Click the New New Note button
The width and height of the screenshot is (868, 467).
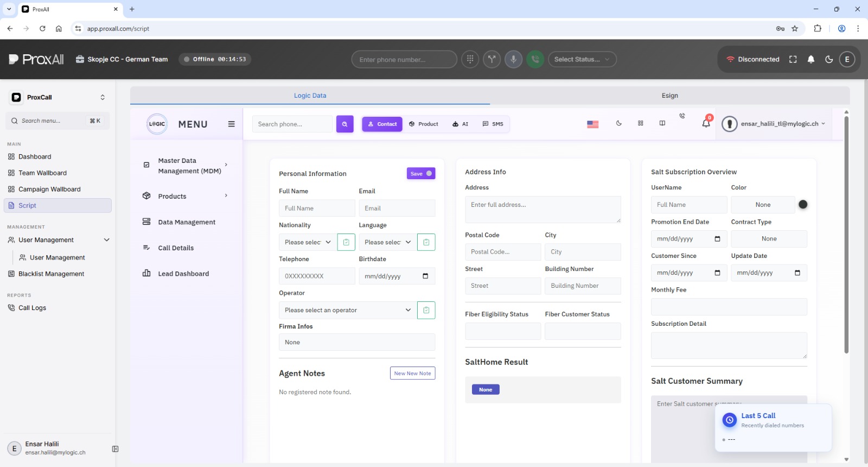413,373
